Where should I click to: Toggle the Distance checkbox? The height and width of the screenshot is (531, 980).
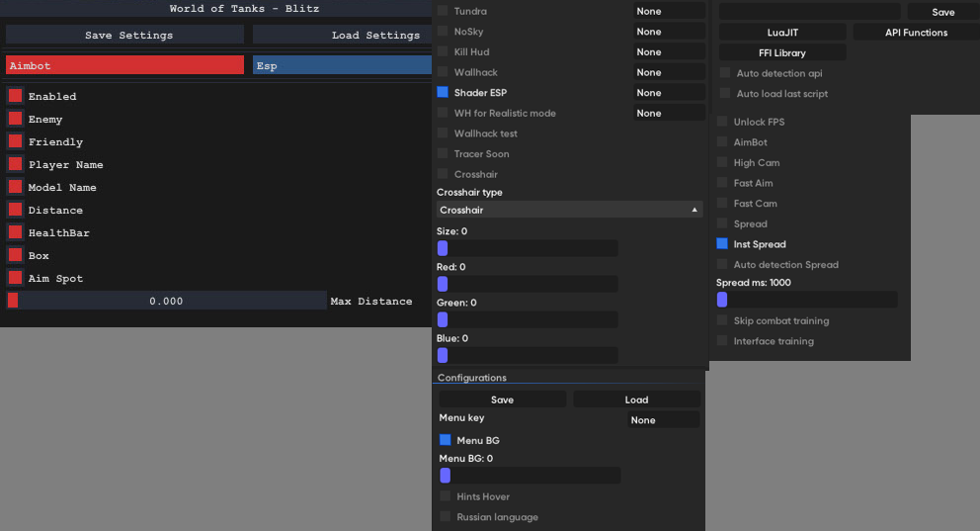[15, 210]
